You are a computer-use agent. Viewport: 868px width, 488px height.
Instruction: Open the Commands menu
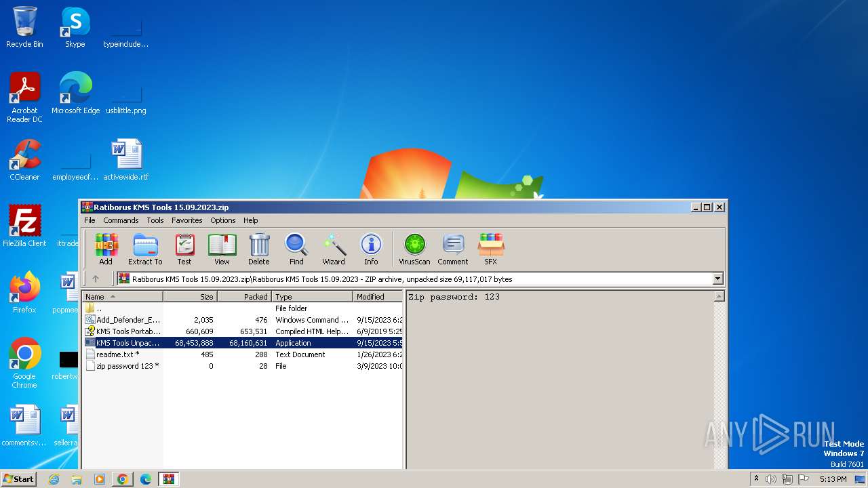pos(121,220)
